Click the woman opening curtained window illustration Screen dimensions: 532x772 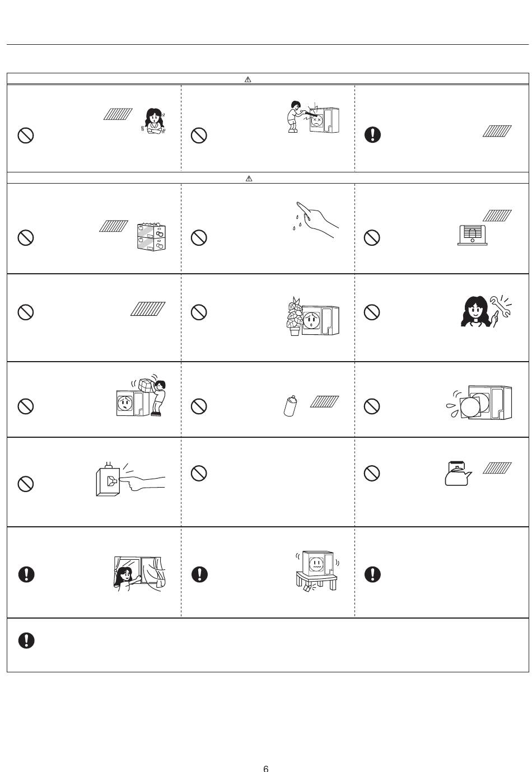(138, 574)
